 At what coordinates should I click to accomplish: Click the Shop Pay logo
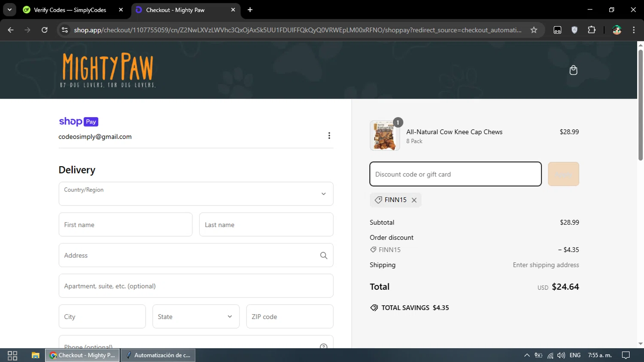click(79, 122)
